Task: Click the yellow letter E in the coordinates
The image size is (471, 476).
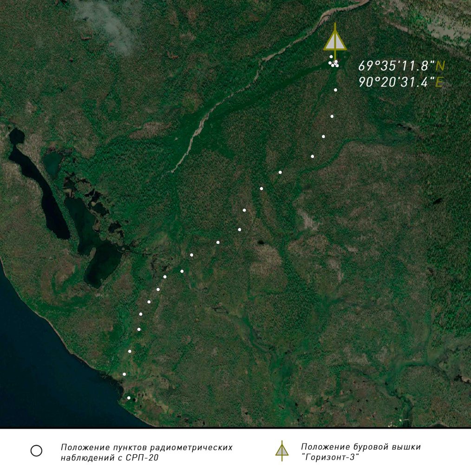Action: click(439, 82)
